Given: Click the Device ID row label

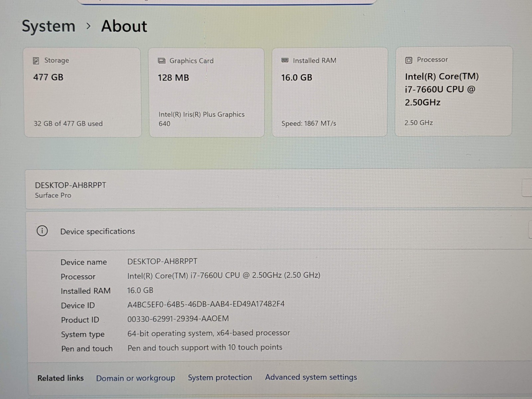Looking at the screenshot, I should point(78,305).
